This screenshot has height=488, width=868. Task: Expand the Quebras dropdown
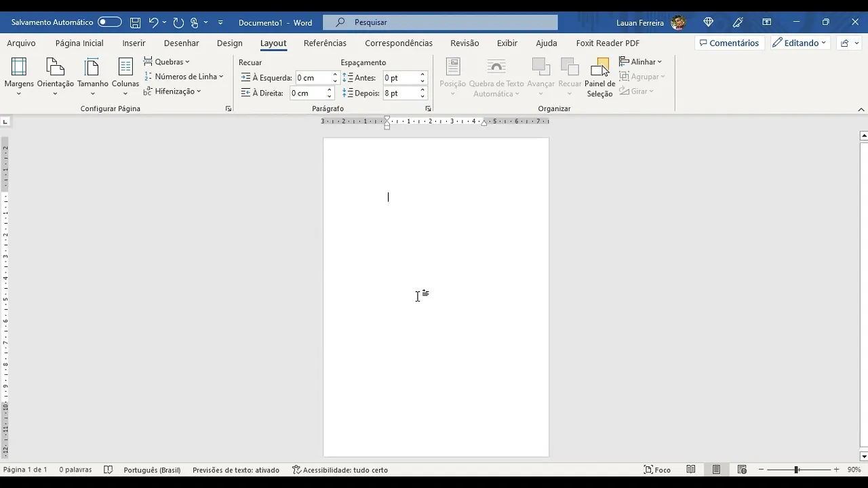click(x=167, y=62)
